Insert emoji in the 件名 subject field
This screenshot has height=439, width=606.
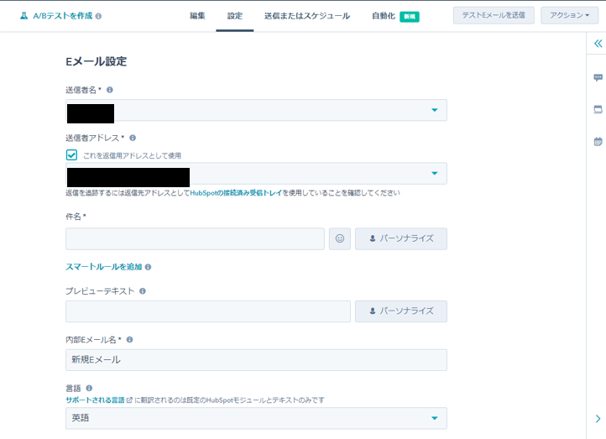tap(340, 239)
